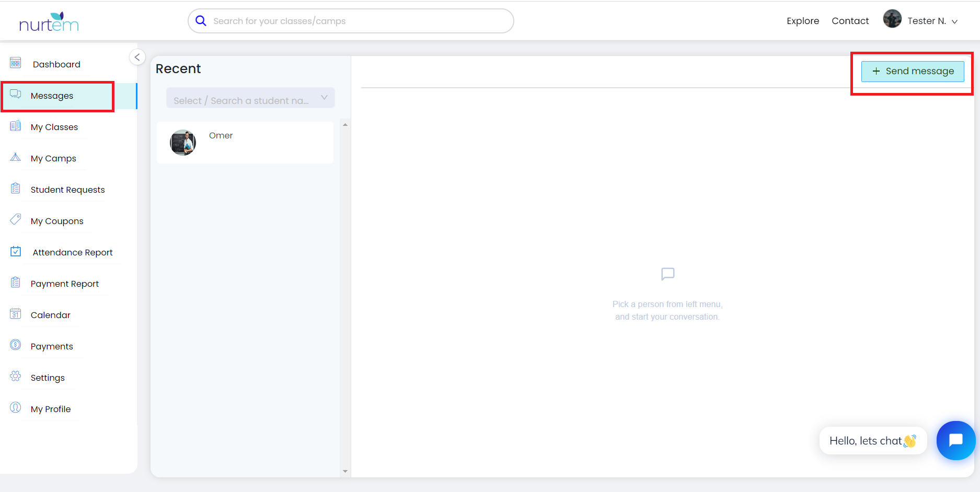The image size is (980, 492).
Task: Select Omer's conversation thumbnail
Action: (x=183, y=142)
